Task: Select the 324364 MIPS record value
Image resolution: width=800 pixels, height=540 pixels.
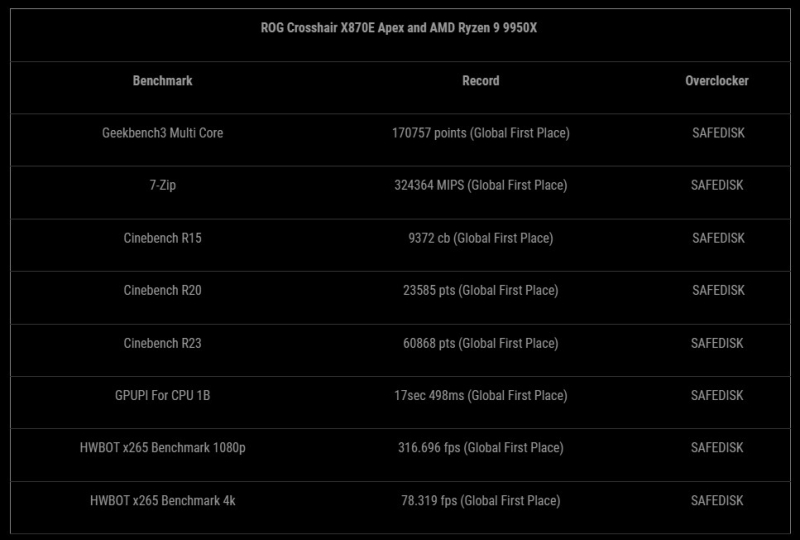Action: coord(481,185)
